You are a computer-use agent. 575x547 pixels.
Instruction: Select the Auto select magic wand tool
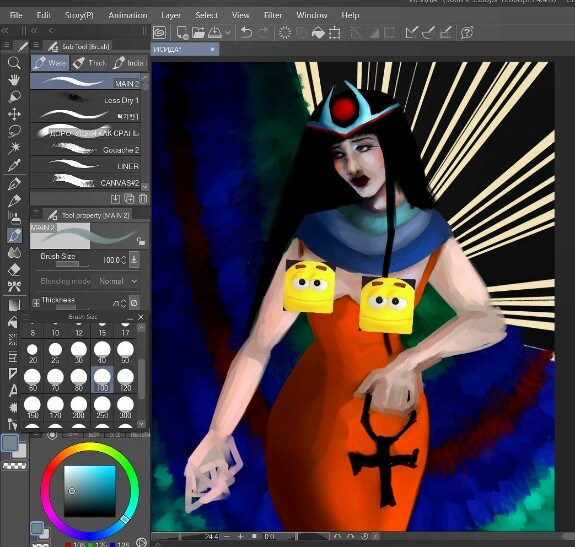(14, 148)
